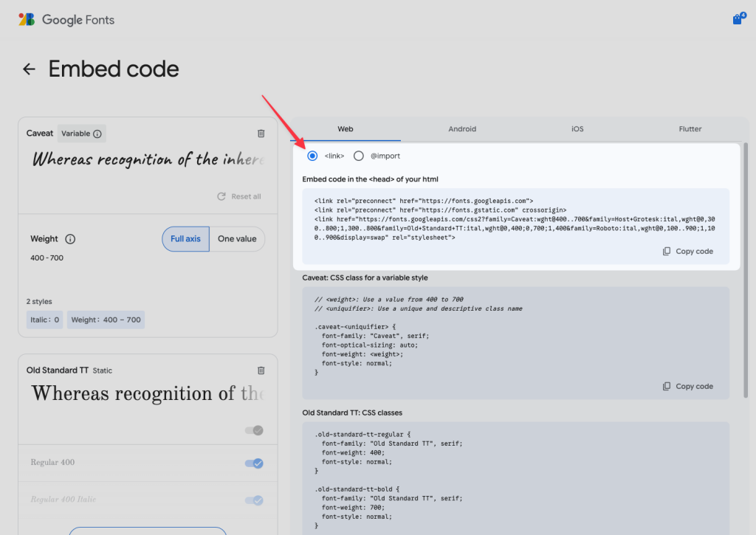Open the selected families bag icon
Viewport: 756px width, 535px height.
(x=738, y=18)
